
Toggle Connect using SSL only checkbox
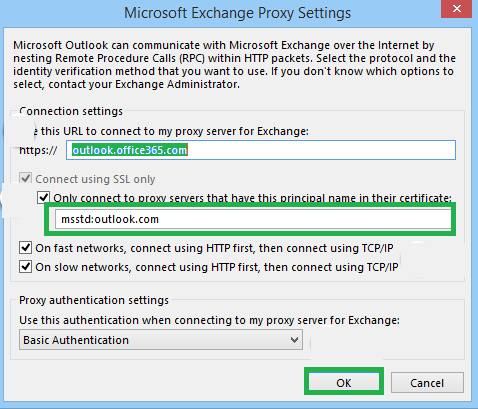(x=26, y=179)
